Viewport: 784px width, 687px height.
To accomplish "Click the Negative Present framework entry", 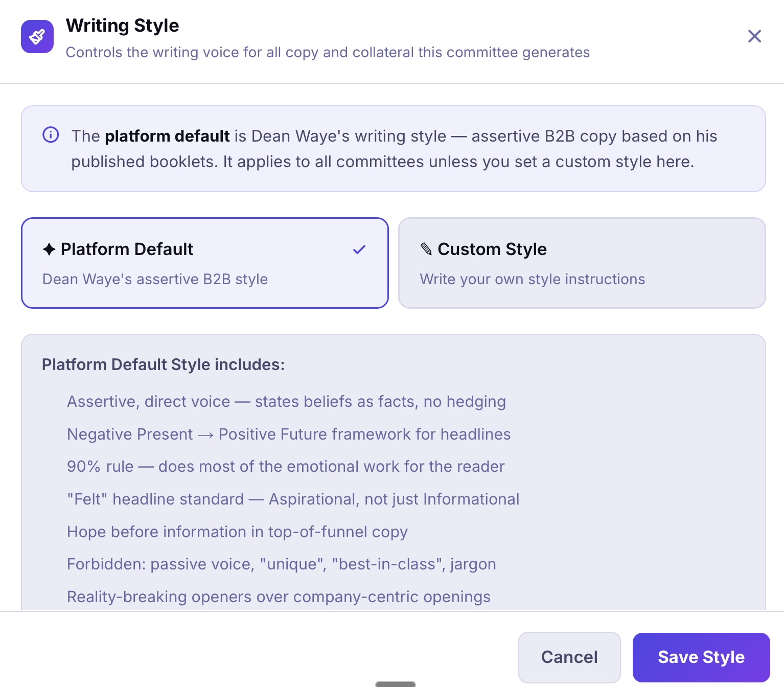I will (x=288, y=434).
